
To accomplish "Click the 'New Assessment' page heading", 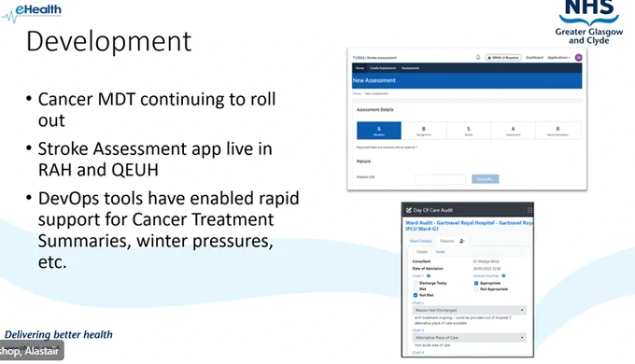I will pyautogui.click(x=374, y=80).
